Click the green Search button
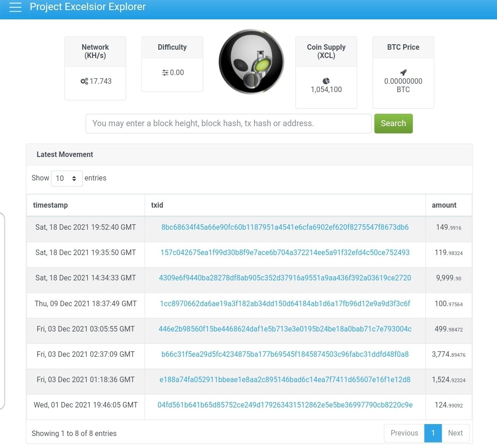This screenshot has width=497, height=448. click(x=393, y=123)
